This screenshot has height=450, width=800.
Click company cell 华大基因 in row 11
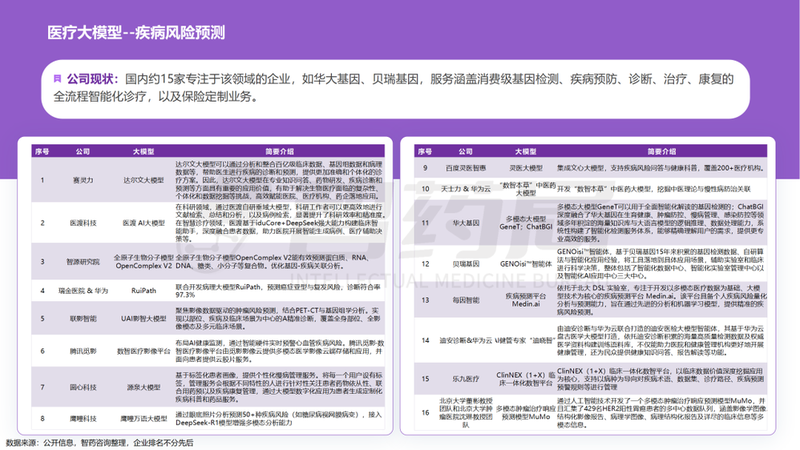coord(465,223)
